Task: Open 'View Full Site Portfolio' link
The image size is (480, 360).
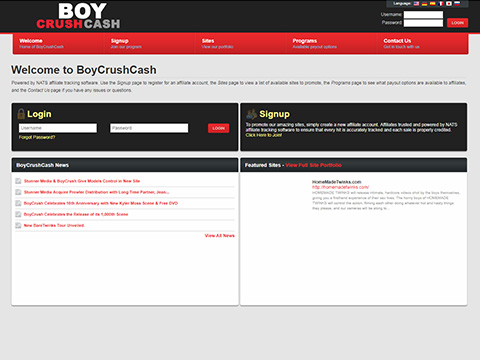Action: click(x=313, y=165)
